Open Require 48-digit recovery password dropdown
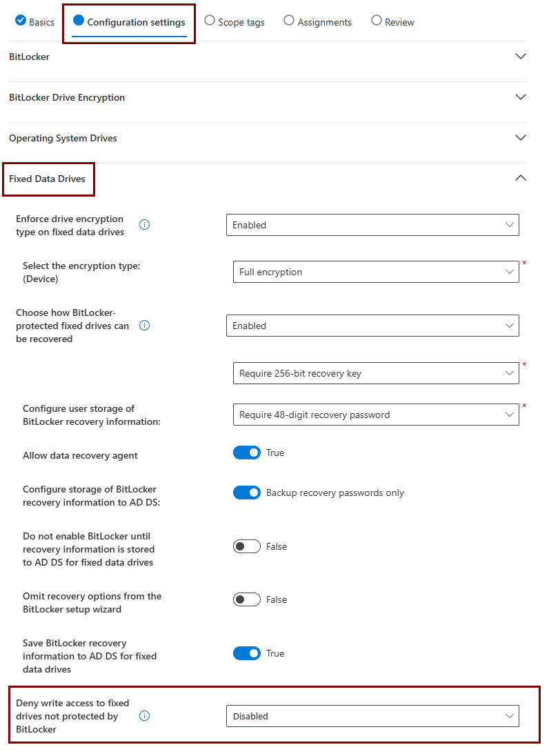 coord(376,415)
